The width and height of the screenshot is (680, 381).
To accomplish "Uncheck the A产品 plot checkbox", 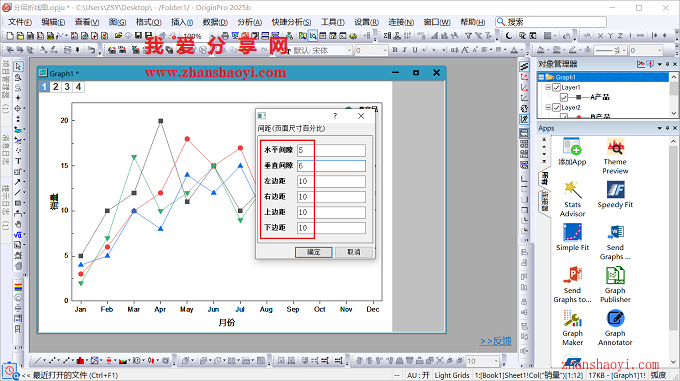I will pos(564,97).
